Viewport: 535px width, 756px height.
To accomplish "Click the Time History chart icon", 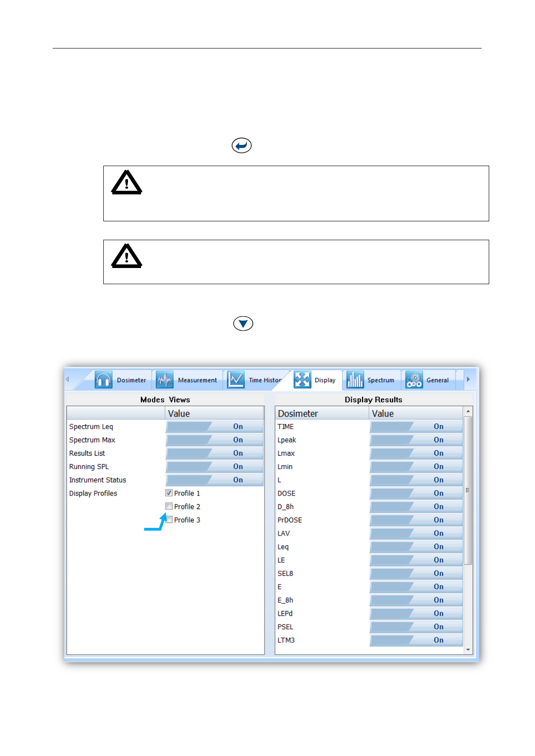I will (236, 380).
